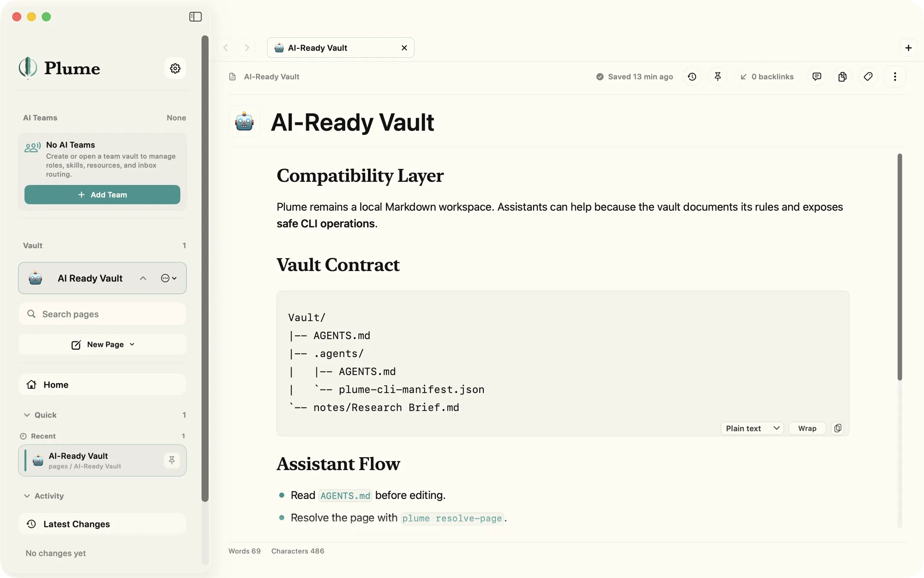This screenshot has height=578, width=924.
Task: Pin this page from the toolbar
Action: coord(717,77)
